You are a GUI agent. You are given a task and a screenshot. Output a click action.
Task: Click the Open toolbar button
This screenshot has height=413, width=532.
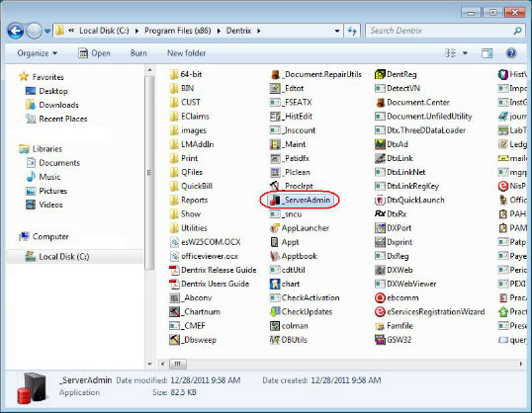pos(94,53)
